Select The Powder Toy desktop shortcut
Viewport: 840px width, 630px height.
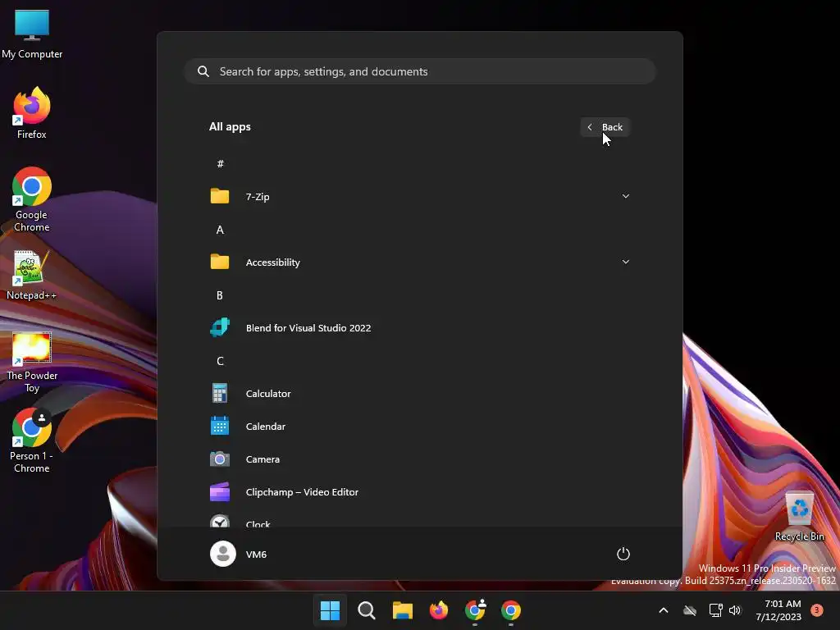pos(32,363)
